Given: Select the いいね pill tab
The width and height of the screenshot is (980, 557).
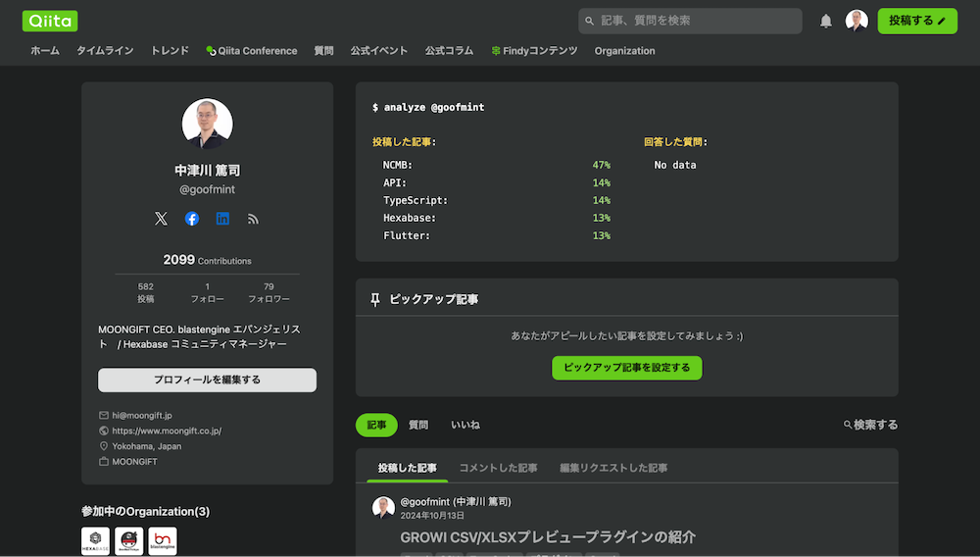Looking at the screenshot, I should point(465,425).
